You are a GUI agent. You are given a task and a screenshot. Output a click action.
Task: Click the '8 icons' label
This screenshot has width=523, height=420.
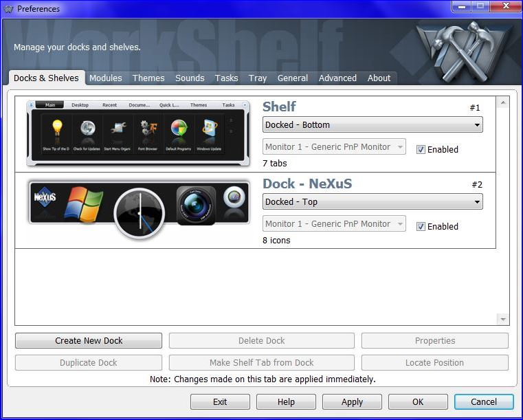[276, 240]
